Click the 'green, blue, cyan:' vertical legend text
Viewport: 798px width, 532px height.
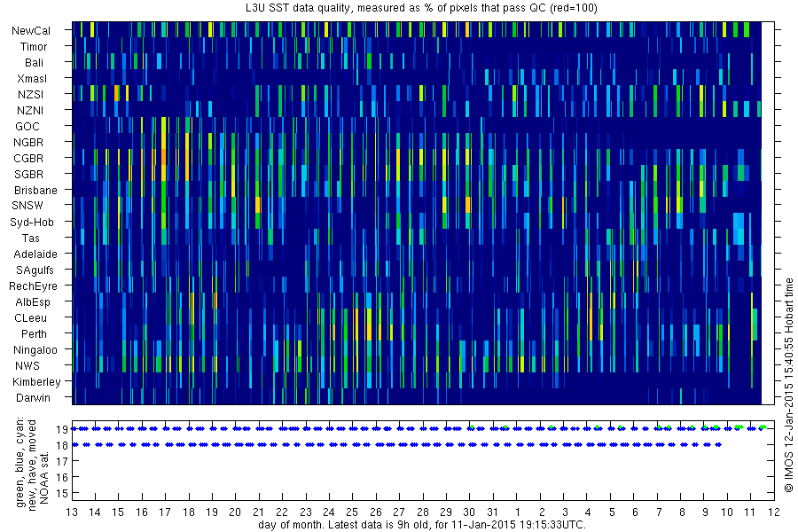coord(20,462)
